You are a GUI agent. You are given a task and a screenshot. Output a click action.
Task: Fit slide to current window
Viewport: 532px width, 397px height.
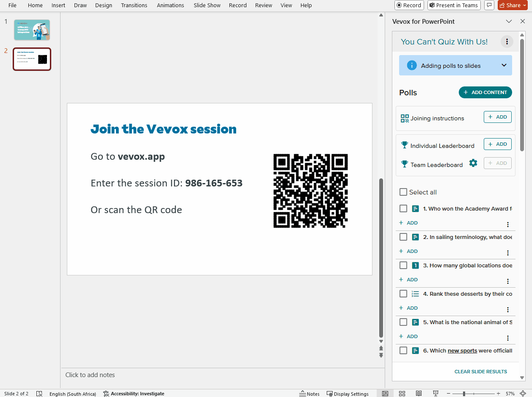coord(524,394)
